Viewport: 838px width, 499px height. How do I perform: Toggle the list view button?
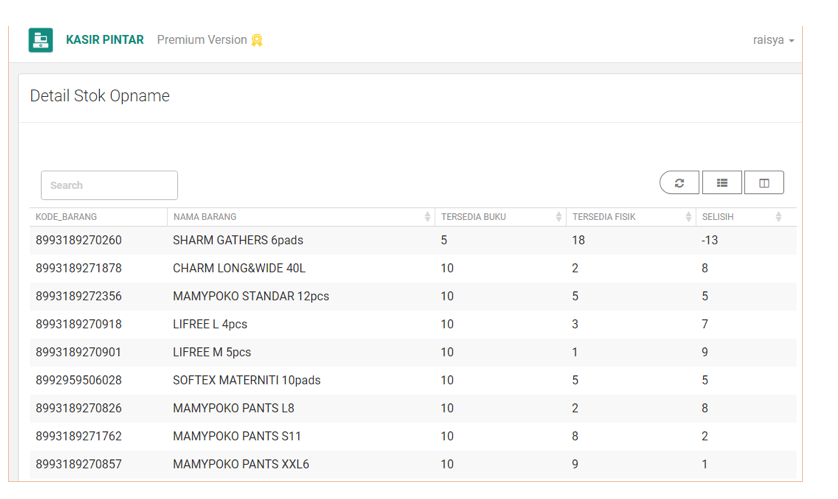click(722, 183)
